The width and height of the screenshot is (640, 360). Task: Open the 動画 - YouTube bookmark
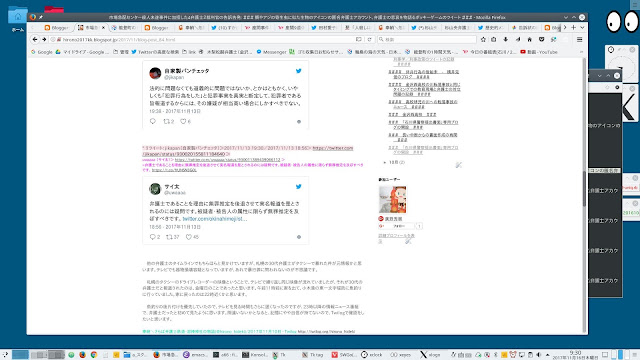(539, 52)
